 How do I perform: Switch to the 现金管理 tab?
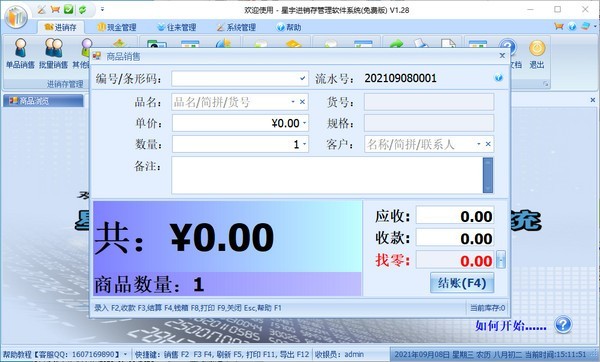[117, 27]
